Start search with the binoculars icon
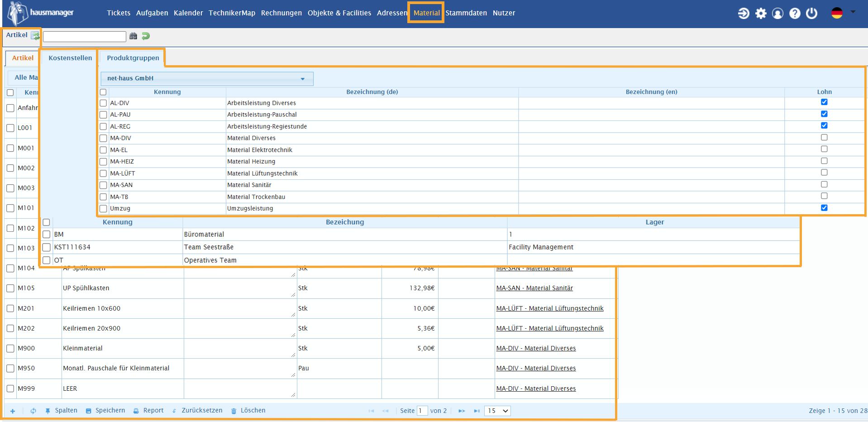Screen dimensions: 868x422 (x=133, y=36)
